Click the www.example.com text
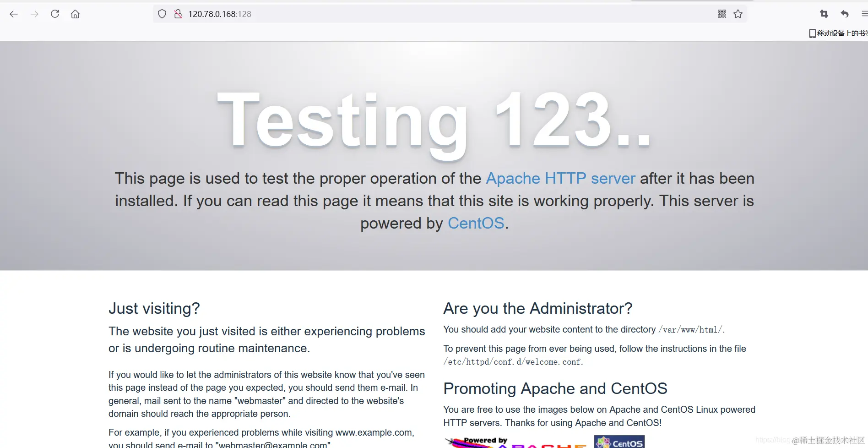Screen dimensions: 868x448 tap(374, 432)
